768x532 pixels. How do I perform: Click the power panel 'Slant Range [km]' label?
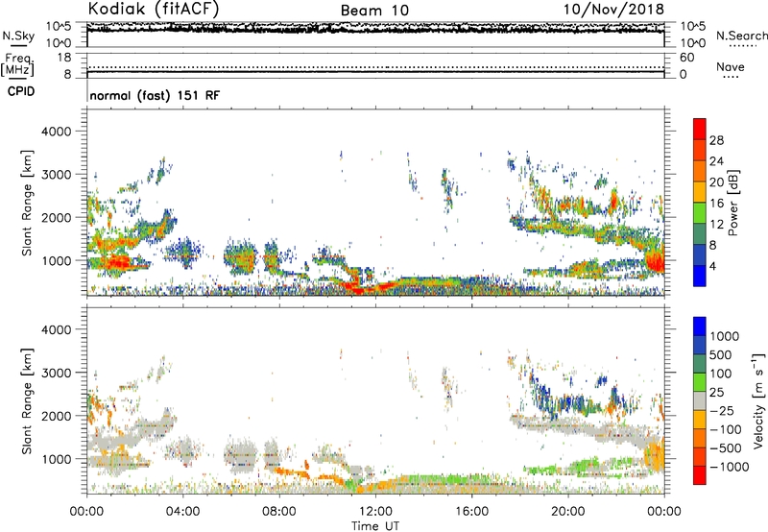27,203
